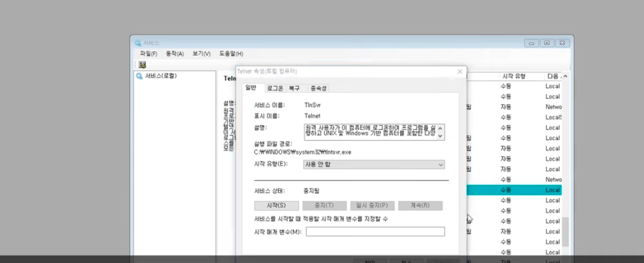Click the description box down arrow
The image size is (644, 263).
pos(440,136)
